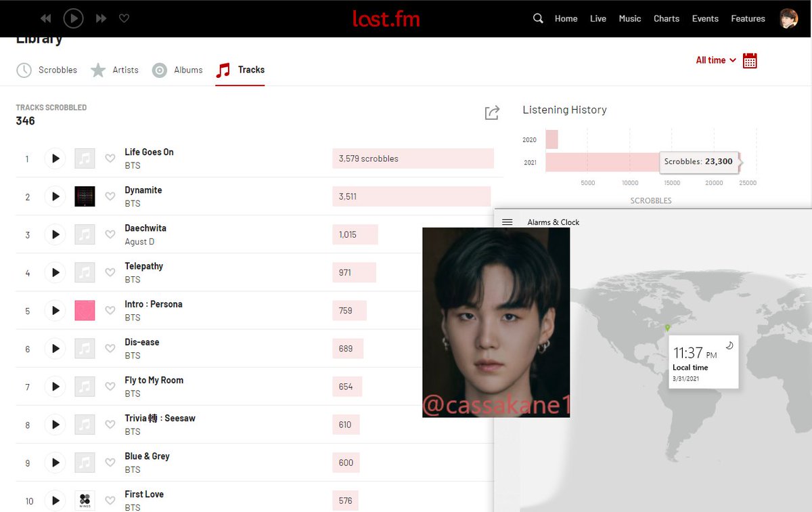Open the Events navigation link
This screenshot has width=812, height=512.
(x=705, y=18)
